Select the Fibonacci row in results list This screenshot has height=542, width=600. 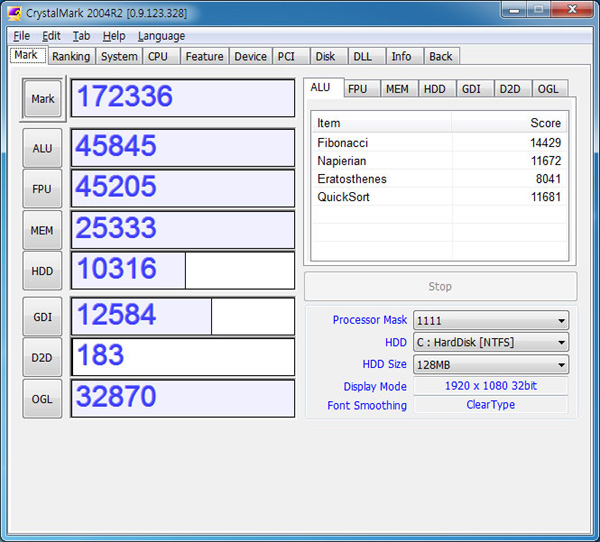tap(438, 143)
